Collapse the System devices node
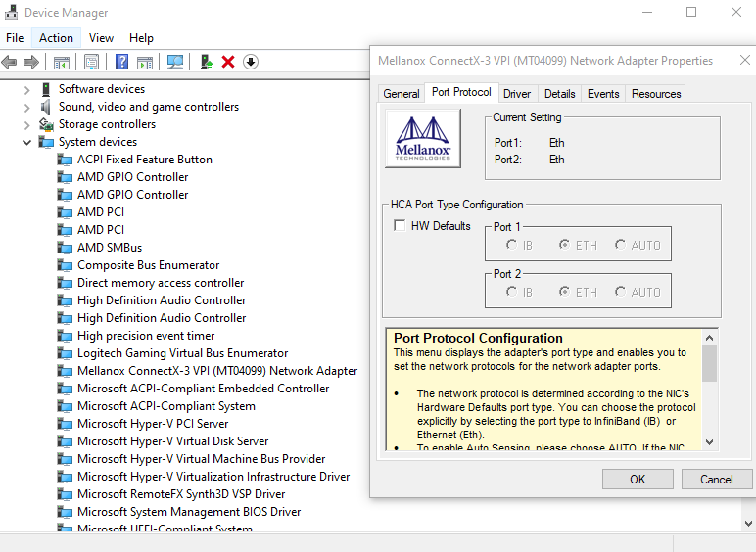756x552 pixels. [x=27, y=143]
